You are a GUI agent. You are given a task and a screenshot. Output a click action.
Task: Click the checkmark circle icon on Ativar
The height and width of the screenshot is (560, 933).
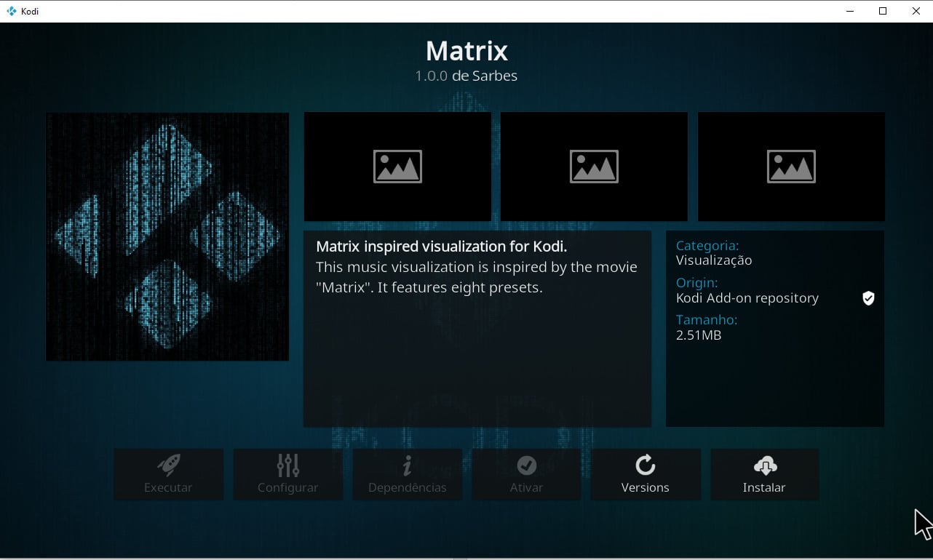(526, 465)
